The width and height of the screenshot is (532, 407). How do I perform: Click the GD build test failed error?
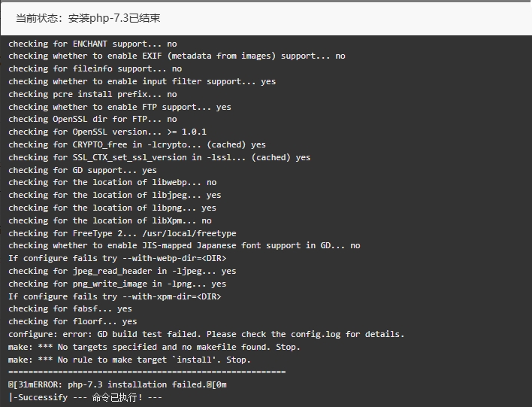point(207,334)
